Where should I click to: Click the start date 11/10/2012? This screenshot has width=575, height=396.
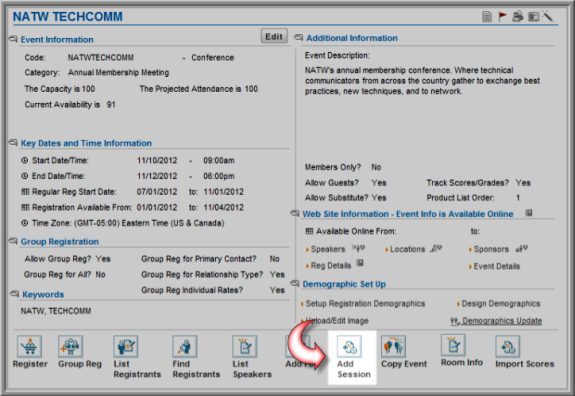pos(157,161)
